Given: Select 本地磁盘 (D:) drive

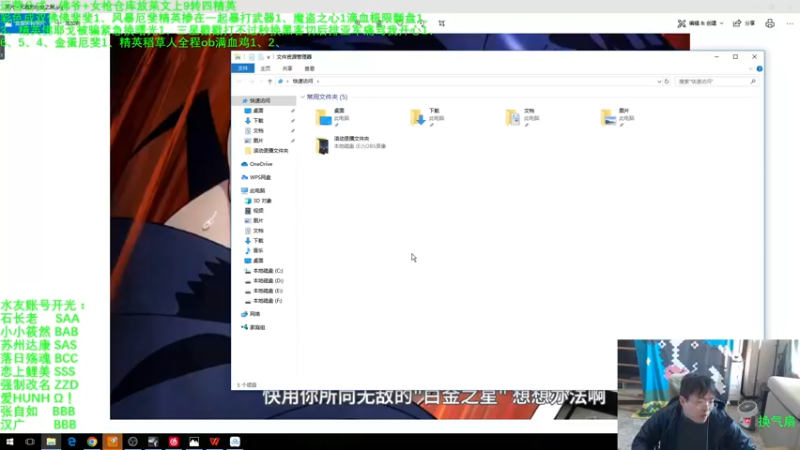Looking at the screenshot, I should coord(264,281).
